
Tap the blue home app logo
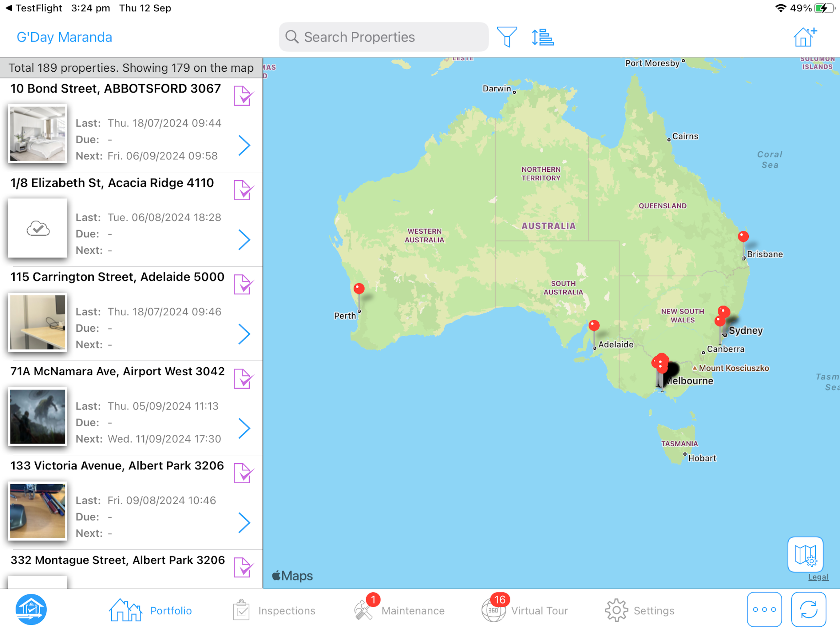click(x=31, y=609)
